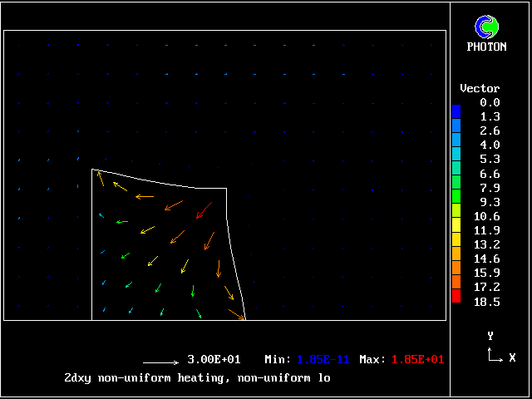Screen dimensions: 532x399
Task: Click the white reference vector scale arrow
Action: point(161,362)
